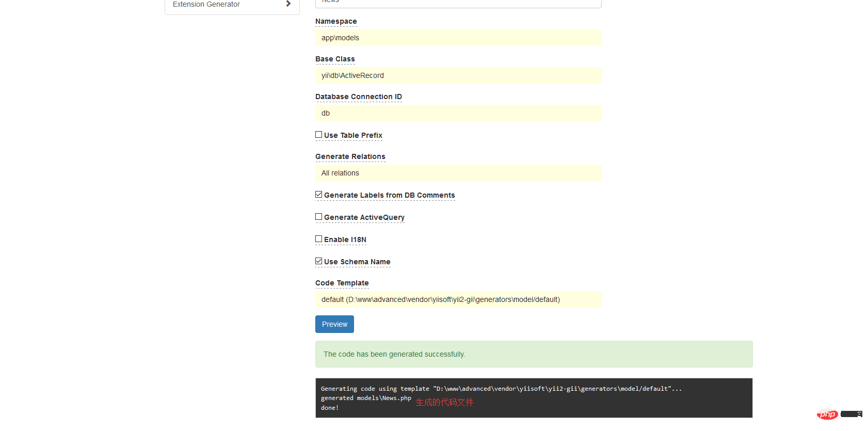Click the Generate Relations label
This screenshot has width=868, height=431.
(x=350, y=156)
